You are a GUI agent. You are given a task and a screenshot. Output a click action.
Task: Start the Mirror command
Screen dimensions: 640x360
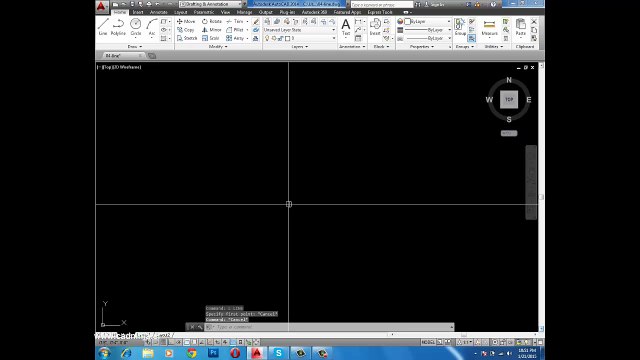point(211,30)
